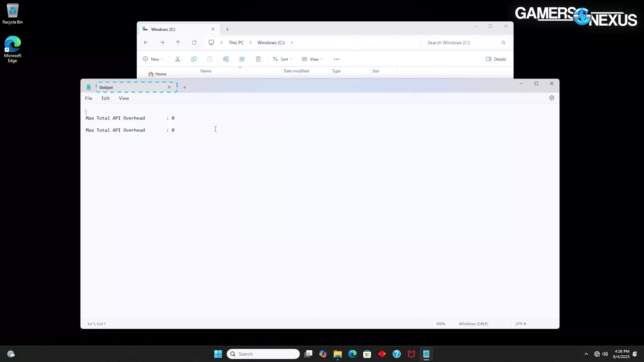This screenshot has width=644, height=362.
Task: Open the View layout dropdown
Action: pyautogui.click(x=312, y=59)
